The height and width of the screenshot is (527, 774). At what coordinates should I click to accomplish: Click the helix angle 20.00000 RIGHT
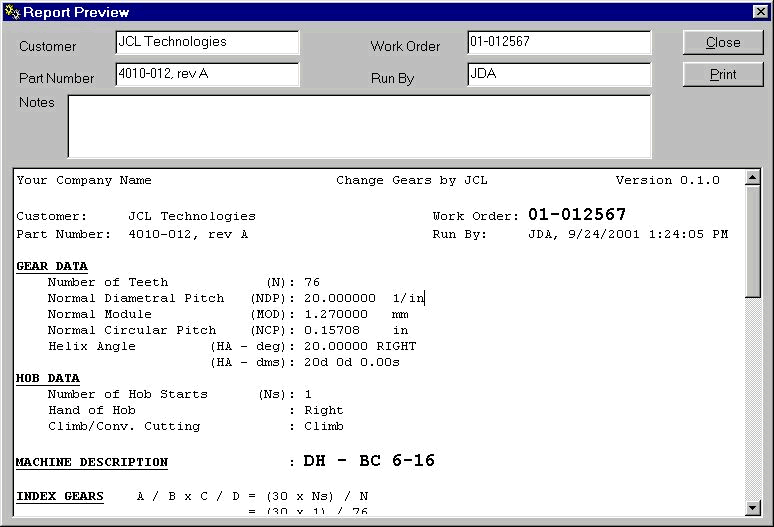(360, 346)
